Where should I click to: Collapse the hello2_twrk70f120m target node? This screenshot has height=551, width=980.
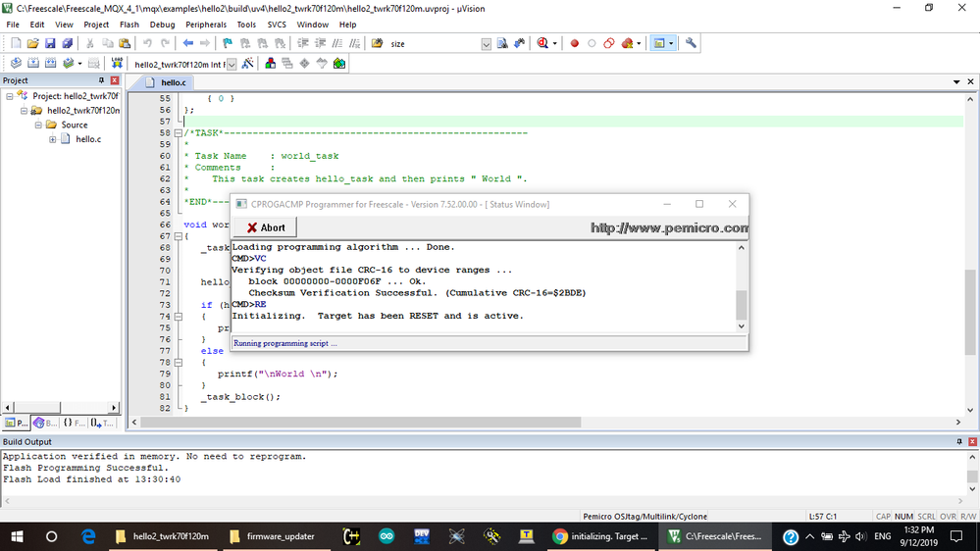24,111
